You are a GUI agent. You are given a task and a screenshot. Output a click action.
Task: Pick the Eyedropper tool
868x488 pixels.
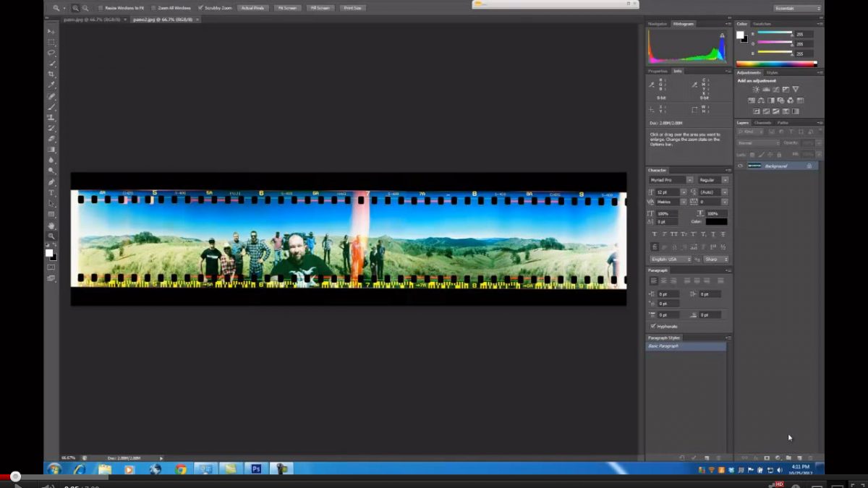point(51,85)
